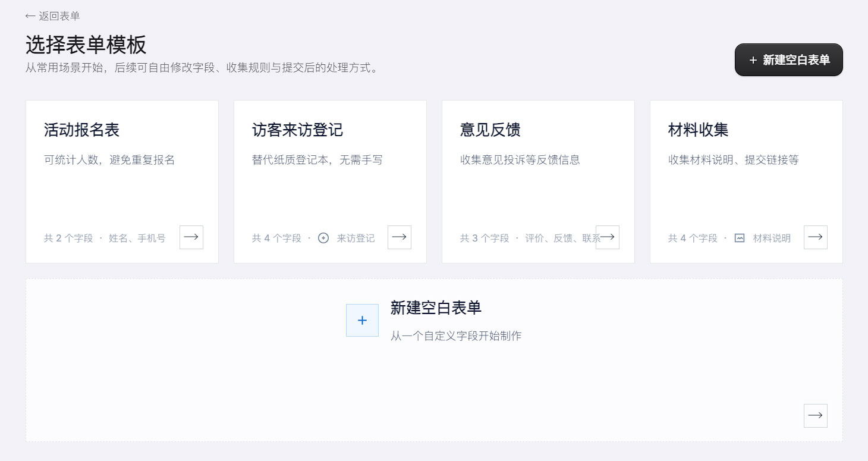Click the 共 2 个字段 field count
The height and width of the screenshot is (461, 868).
(68, 238)
